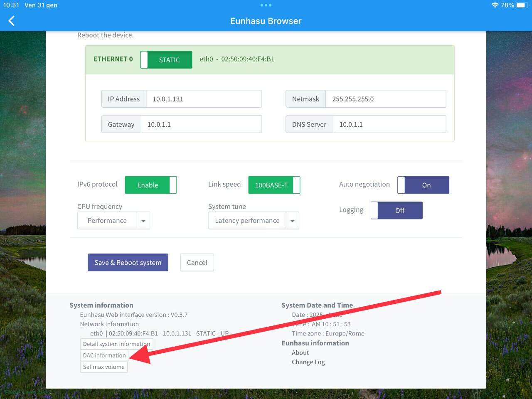This screenshot has height=399, width=532.
Task: Click the eth0 network status line
Action: (x=160, y=333)
